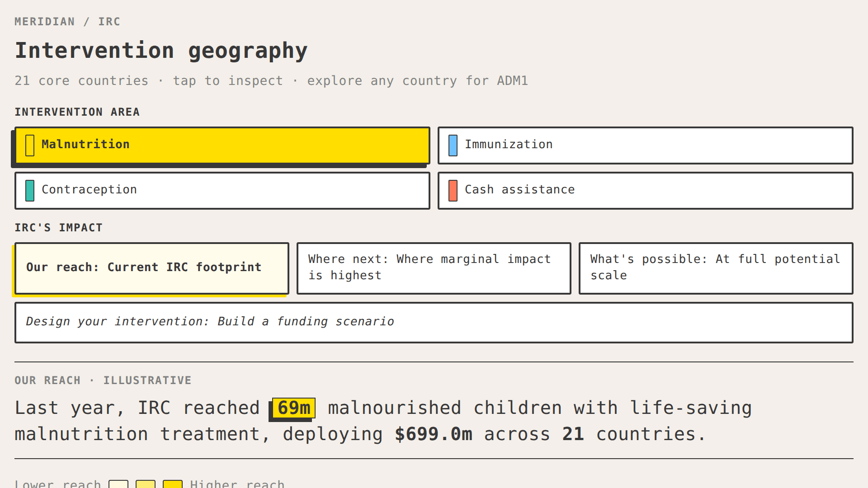Choose the Cash assistance intervention area
Screen dimensions: 868x488
(x=645, y=191)
